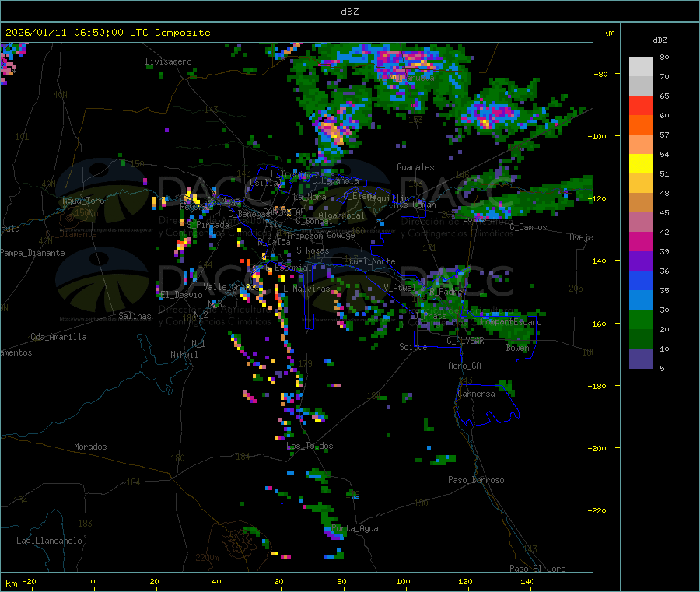Click the Paso_Barroso label
Screen dimensions: 700x592
click(476, 481)
